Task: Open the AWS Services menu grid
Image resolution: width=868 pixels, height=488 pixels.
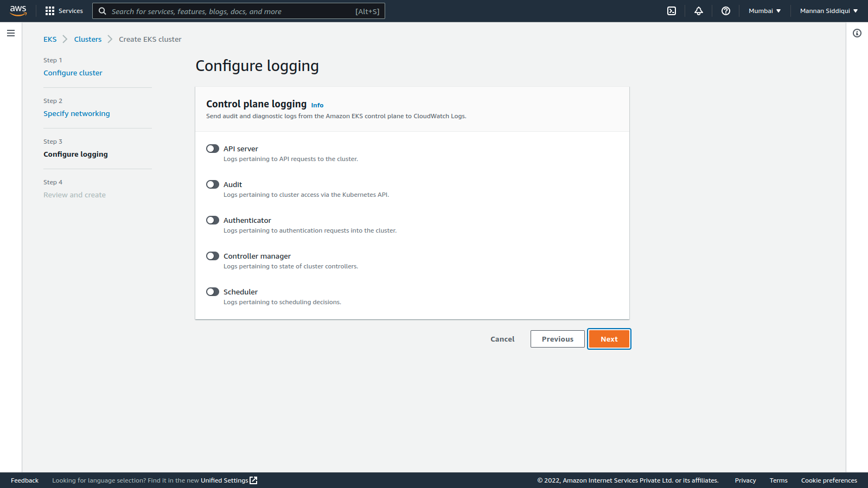Action: pos(63,11)
